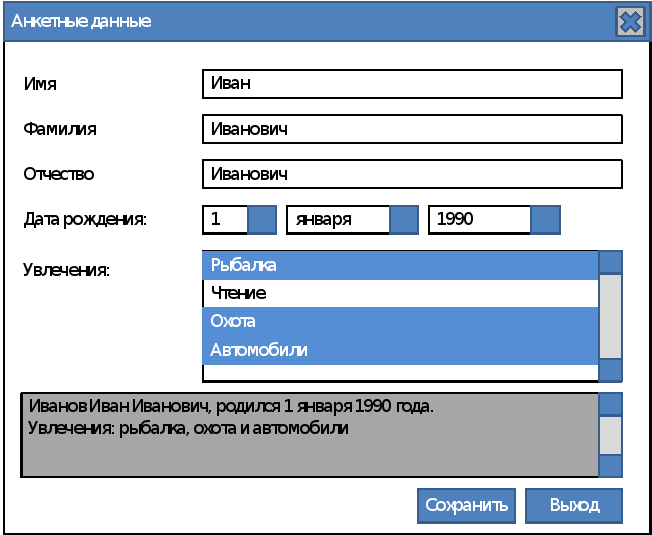Open the month dropdown showing января

click(x=404, y=219)
